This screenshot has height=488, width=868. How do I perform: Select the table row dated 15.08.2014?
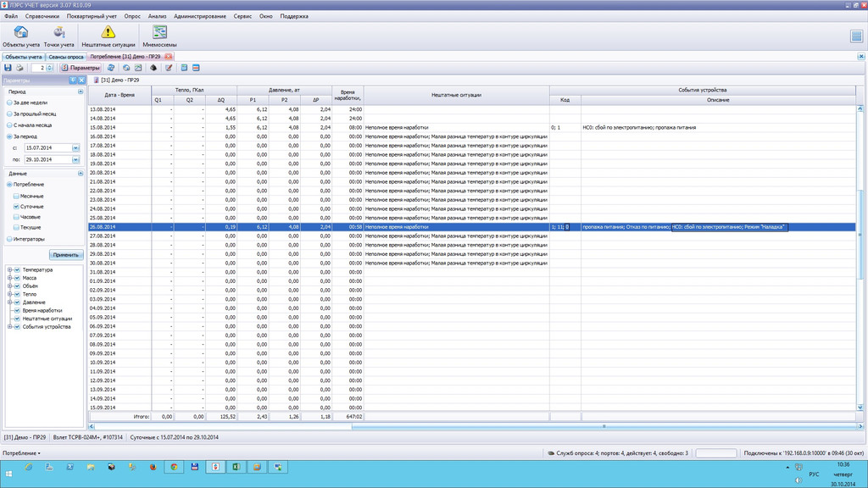tap(471, 127)
